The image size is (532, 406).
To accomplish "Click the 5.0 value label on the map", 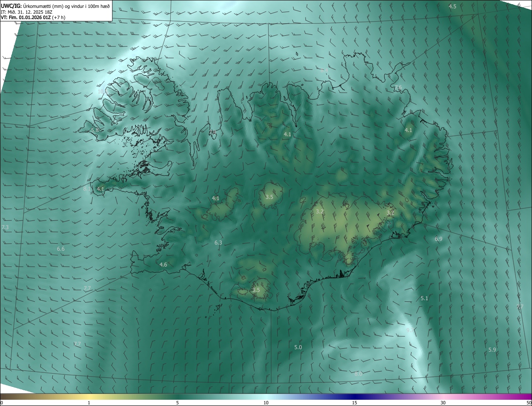I will (x=298, y=347).
